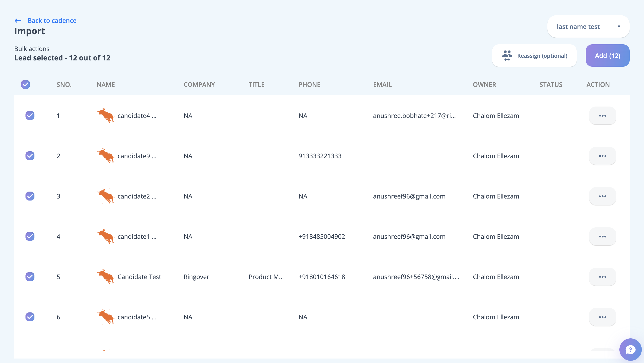This screenshot has width=644, height=363.
Task: Open action menu for candidate9 row
Action: point(602,156)
